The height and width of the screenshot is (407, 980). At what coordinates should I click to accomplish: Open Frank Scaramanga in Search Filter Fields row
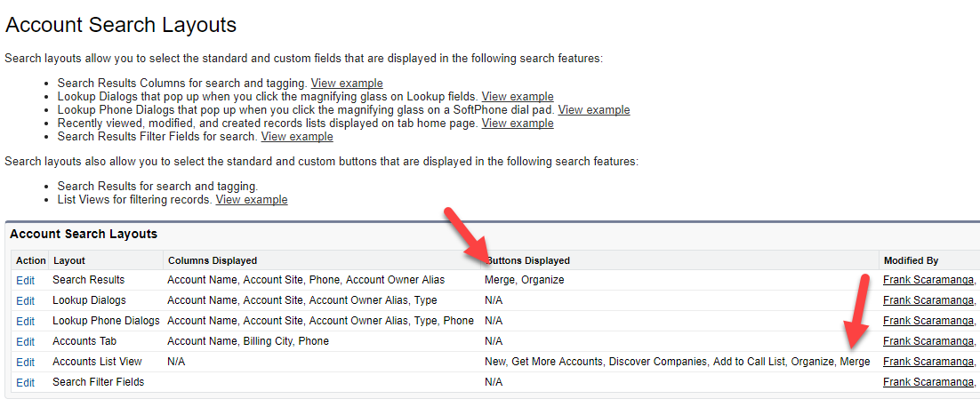[x=928, y=382]
